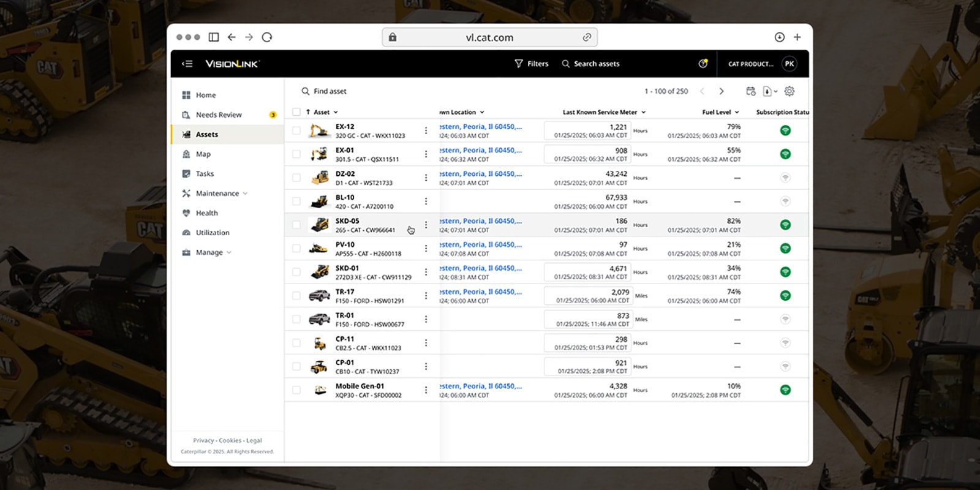
Task: Click the table settings gear icon
Action: (790, 91)
